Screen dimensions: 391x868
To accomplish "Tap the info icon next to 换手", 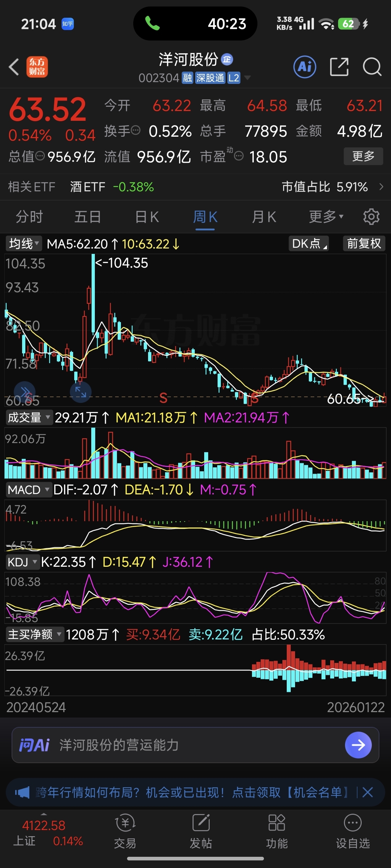I will [x=135, y=130].
